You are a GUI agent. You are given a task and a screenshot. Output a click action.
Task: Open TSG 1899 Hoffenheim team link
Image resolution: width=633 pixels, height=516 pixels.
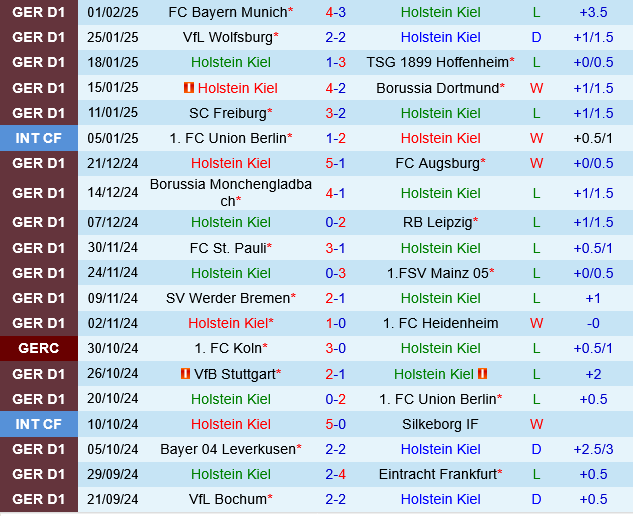click(437, 62)
